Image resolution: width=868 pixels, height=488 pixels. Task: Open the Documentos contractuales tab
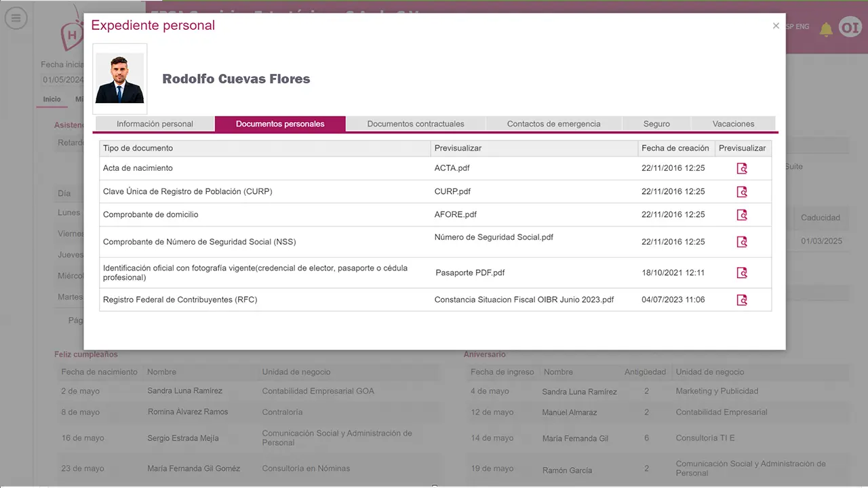pyautogui.click(x=416, y=124)
